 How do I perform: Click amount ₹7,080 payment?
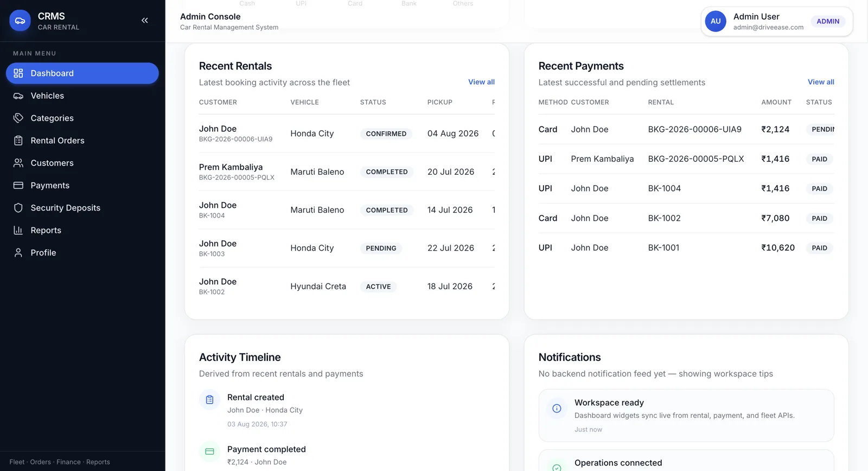pyautogui.click(x=775, y=218)
